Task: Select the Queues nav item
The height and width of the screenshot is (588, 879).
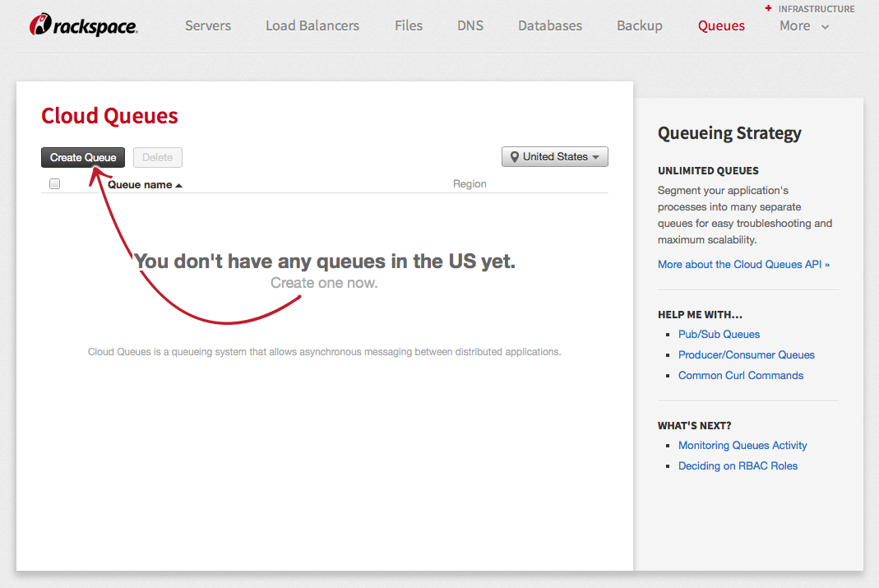Action: point(721,25)
